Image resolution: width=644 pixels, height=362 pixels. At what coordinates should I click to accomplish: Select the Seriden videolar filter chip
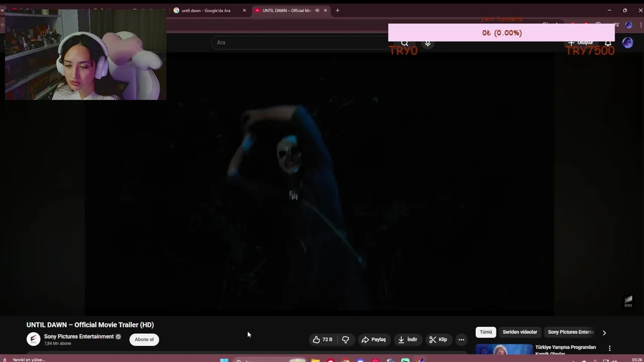[520, 332]
